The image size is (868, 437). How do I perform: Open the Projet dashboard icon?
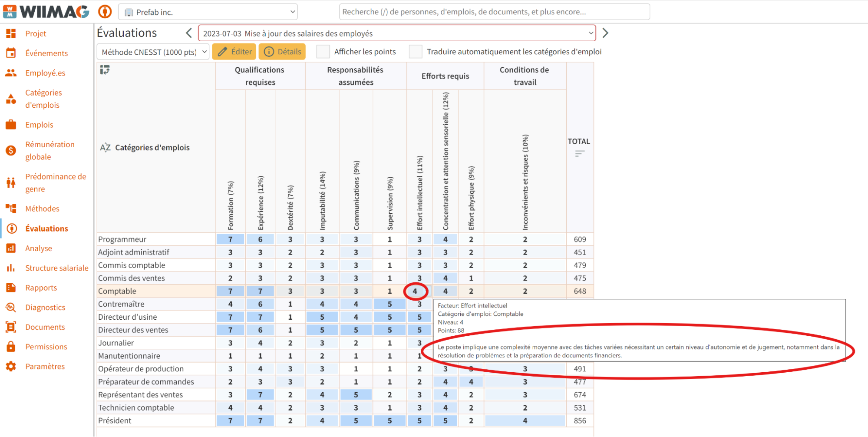click(11, 33)
